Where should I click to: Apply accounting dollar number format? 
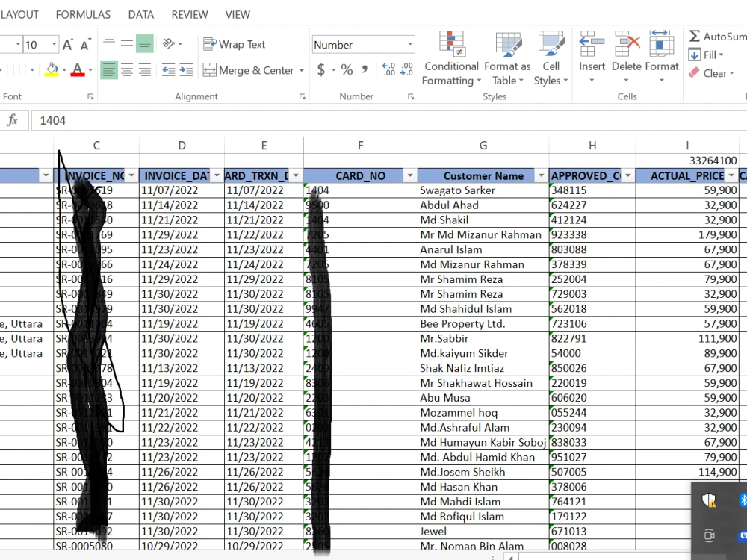[321, 70]
